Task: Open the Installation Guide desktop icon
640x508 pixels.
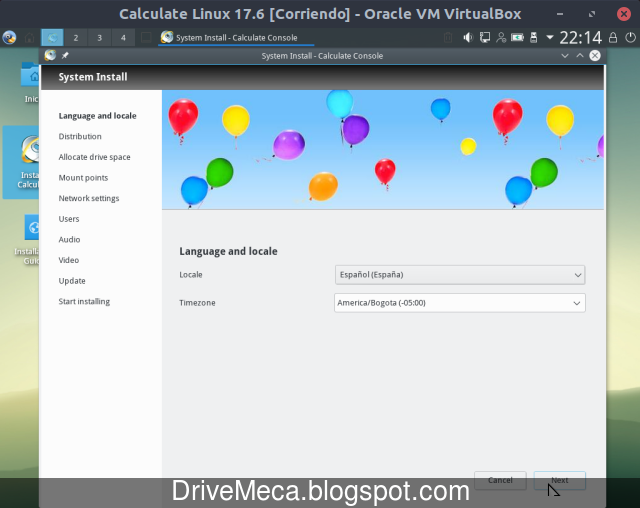Action: pos(28,240)
